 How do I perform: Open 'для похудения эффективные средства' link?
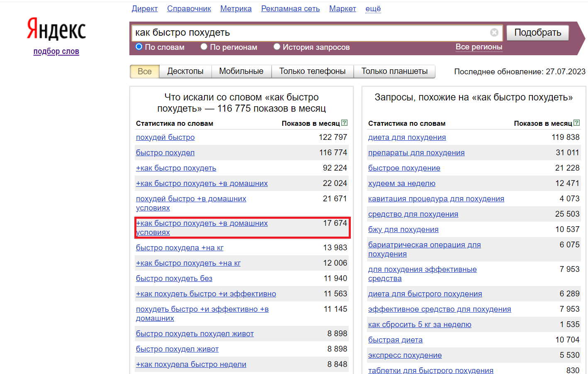tap(423, 274)
